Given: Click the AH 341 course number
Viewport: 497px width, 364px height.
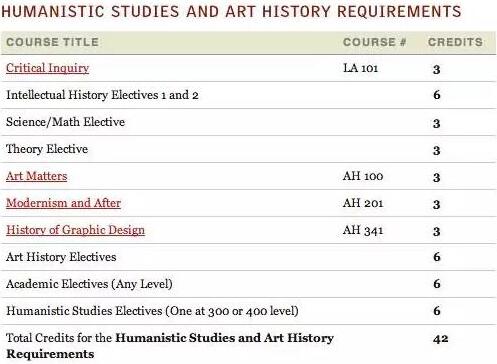Looking at the screenshot, I should click(363, 230).
